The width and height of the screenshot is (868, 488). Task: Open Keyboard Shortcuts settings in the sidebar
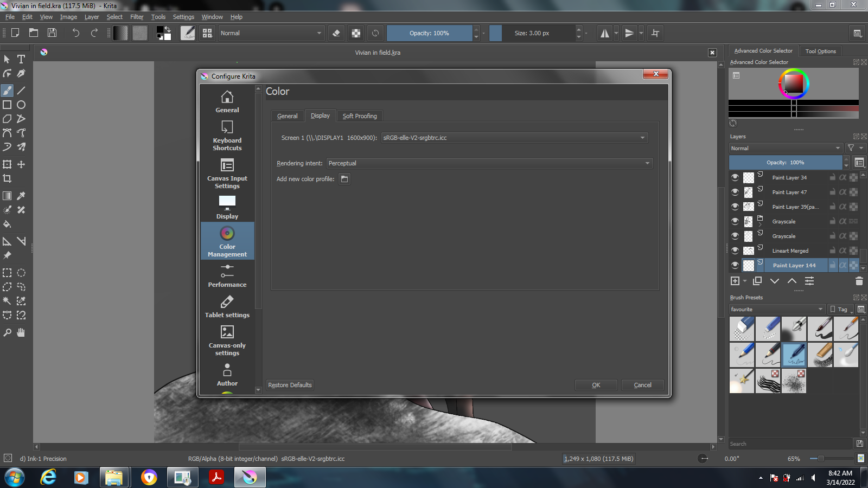[227, 136]
